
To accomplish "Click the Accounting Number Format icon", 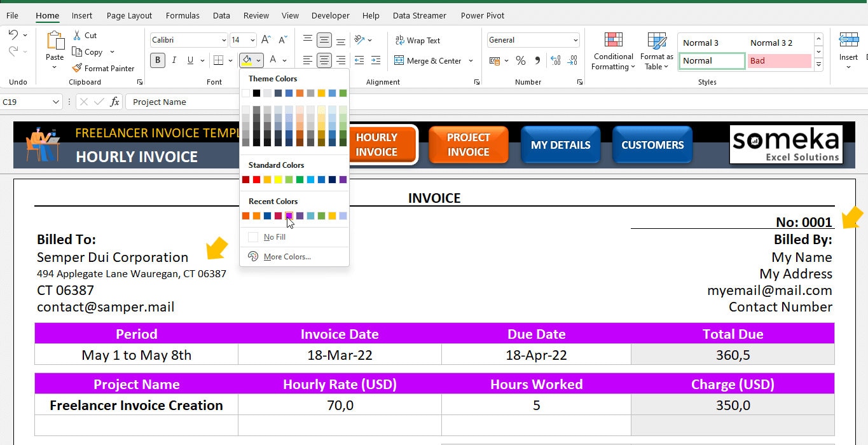I will (495, 61).
